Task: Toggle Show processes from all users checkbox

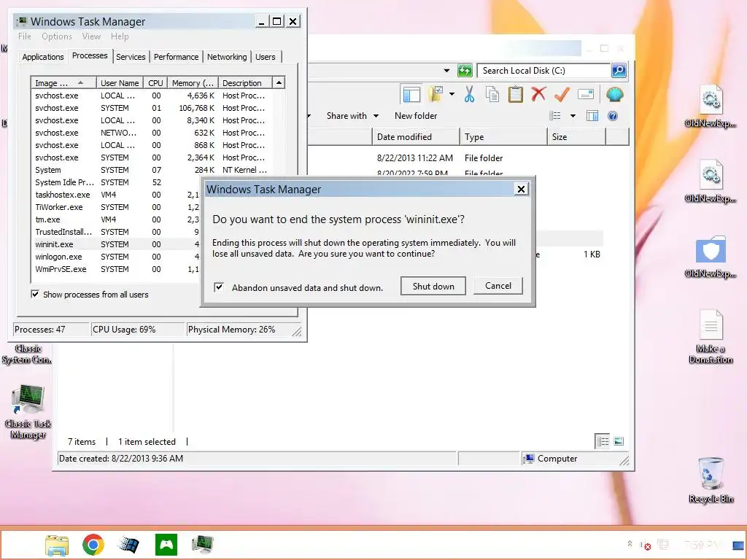Action: click(35, 295)
